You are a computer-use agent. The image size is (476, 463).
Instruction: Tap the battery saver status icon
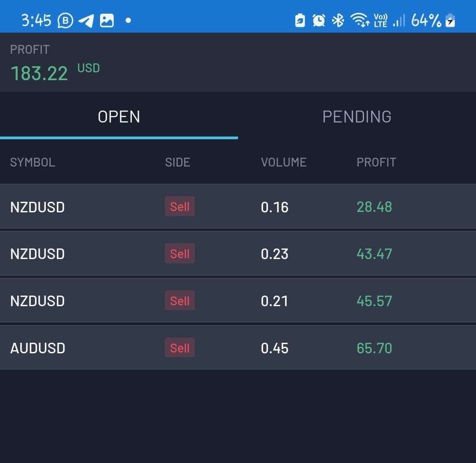click(300, 20)
